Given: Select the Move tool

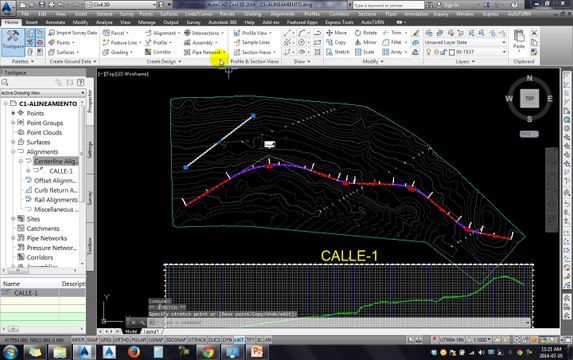Looking at the screenshot, I should click(x=336, y=33).
